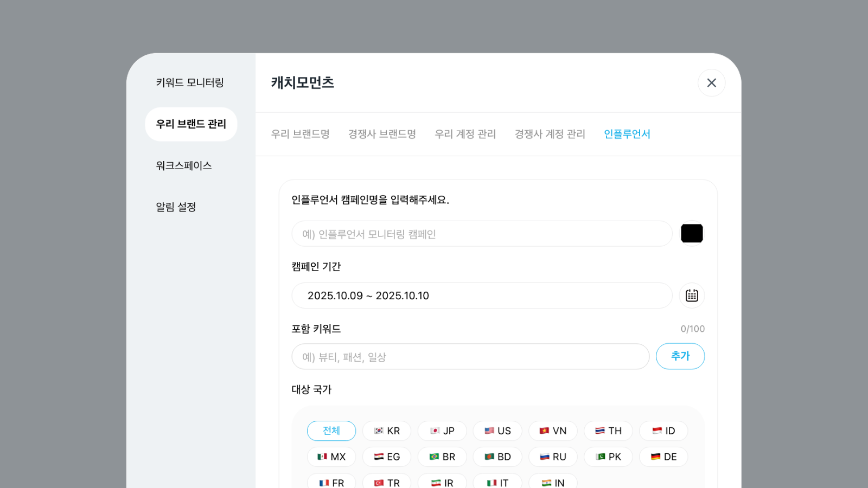Click the 인플루언서 캠페인명을 입력해주세요 heading

pyautogui.click(x=371, y=200)
